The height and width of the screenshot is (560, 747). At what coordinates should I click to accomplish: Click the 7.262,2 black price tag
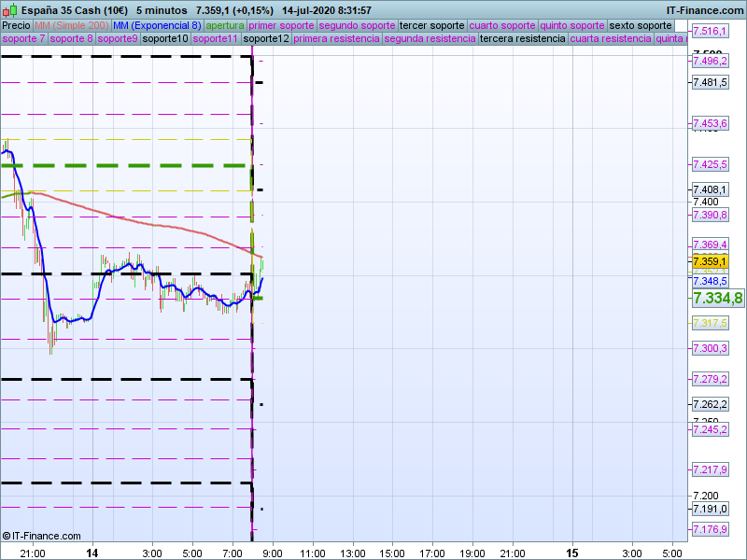pos(710,404)
